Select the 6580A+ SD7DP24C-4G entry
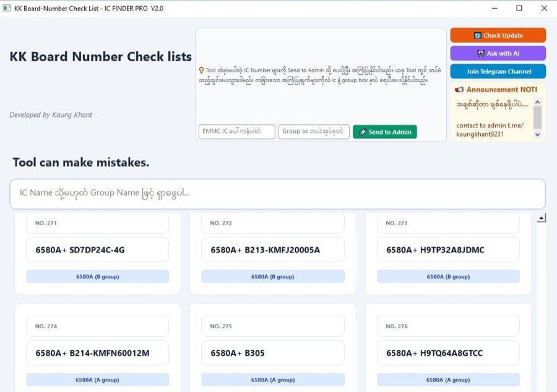Viewport: 557px width, 392px height. (98, 250)
